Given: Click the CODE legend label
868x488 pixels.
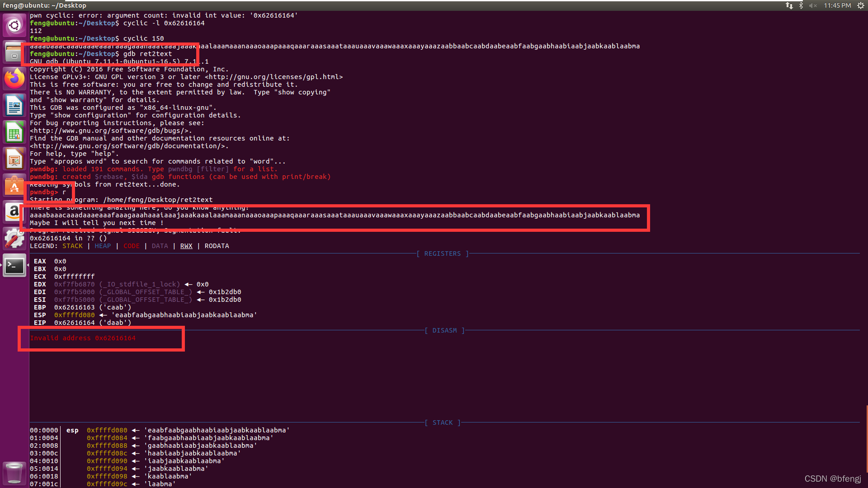Looking at the screenshot, I should point(132,246).
